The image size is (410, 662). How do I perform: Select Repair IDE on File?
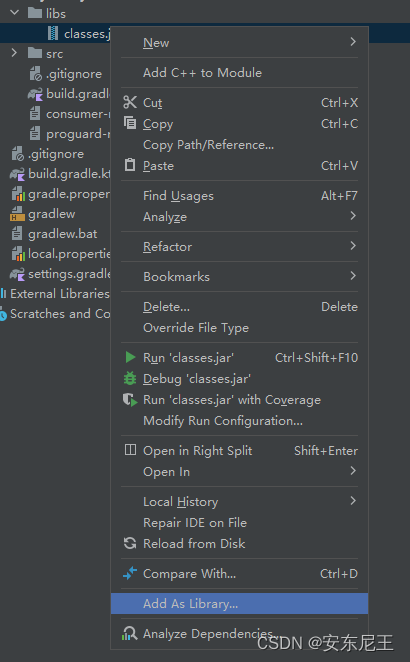pyautogui.click(x=239, y=523)
